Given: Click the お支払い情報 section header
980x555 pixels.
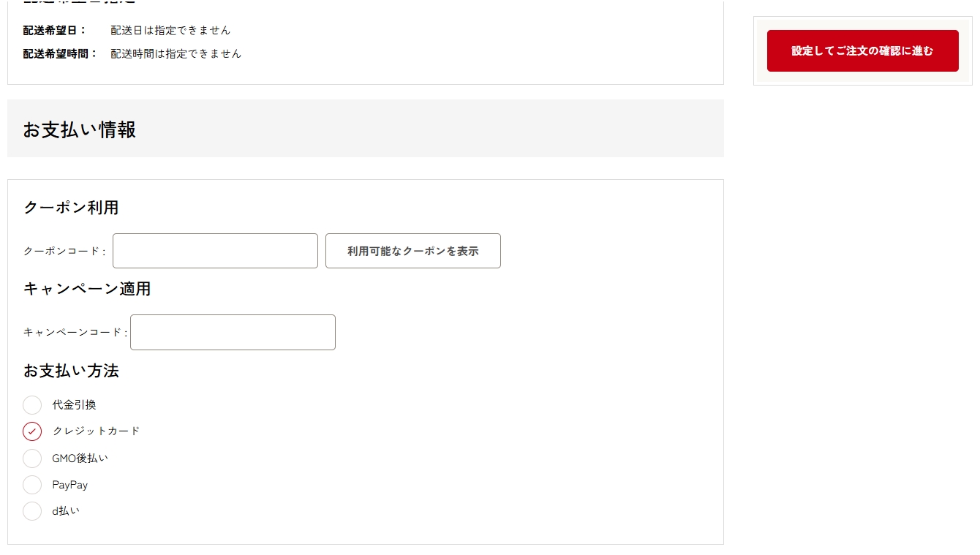Looking at the screenshot, I should tap(78, 129).
